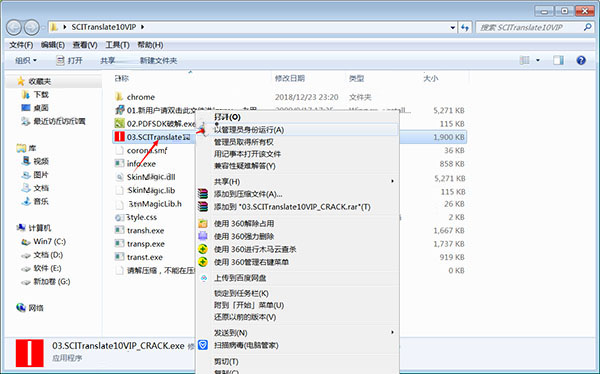600x374 pixels.
Task: Select the transt.exe file name
Action: pos(145,257)
